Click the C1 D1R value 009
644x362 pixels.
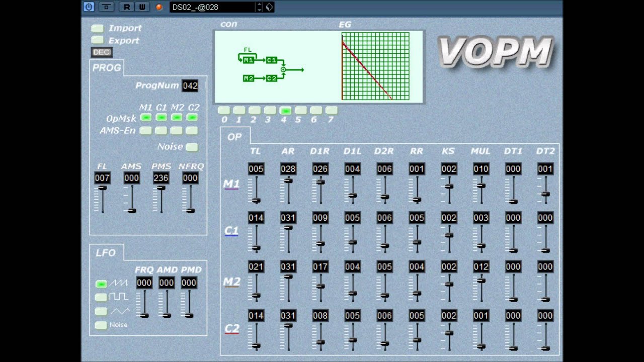pyautogui.click(x=320, y=218)
